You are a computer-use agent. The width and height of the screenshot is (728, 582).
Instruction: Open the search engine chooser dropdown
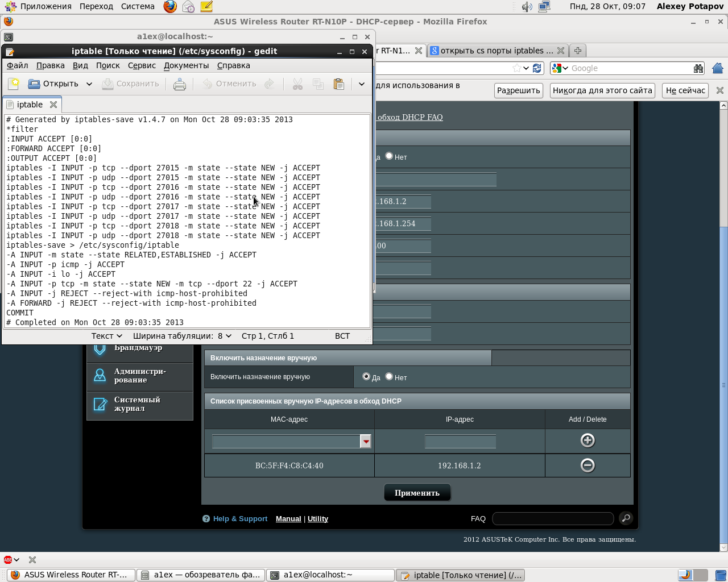(x=560, y=68)
